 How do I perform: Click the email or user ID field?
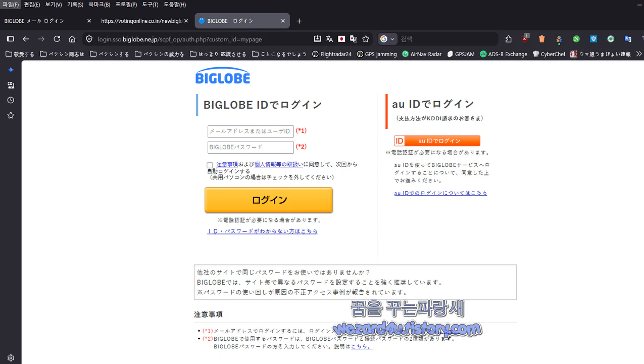click(x=251, y=131)
